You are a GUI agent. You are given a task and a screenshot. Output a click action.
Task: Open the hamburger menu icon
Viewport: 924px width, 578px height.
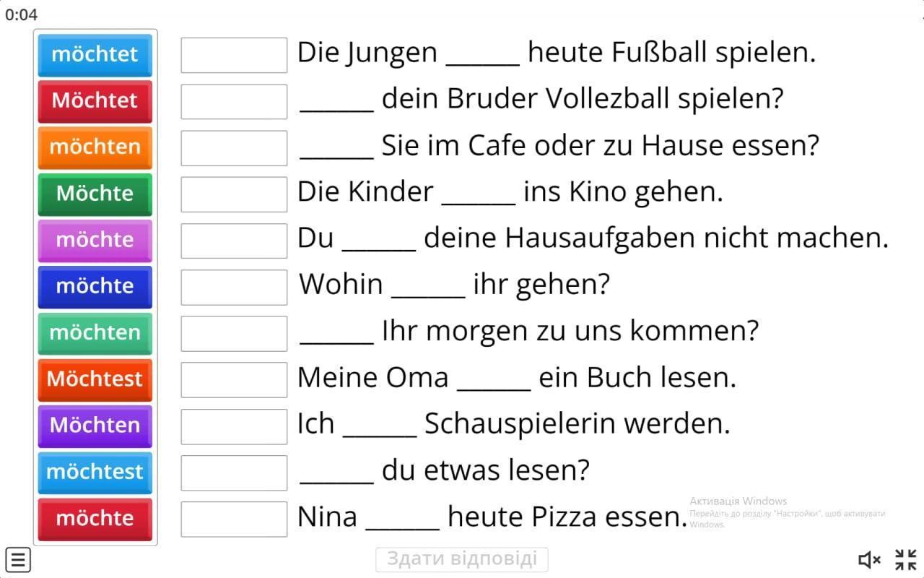19,559
